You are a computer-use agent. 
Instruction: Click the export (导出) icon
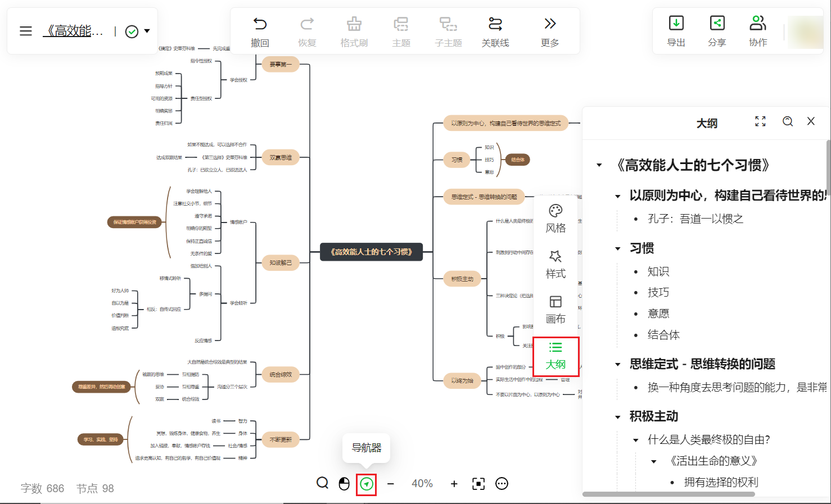(x=676, y=23)
